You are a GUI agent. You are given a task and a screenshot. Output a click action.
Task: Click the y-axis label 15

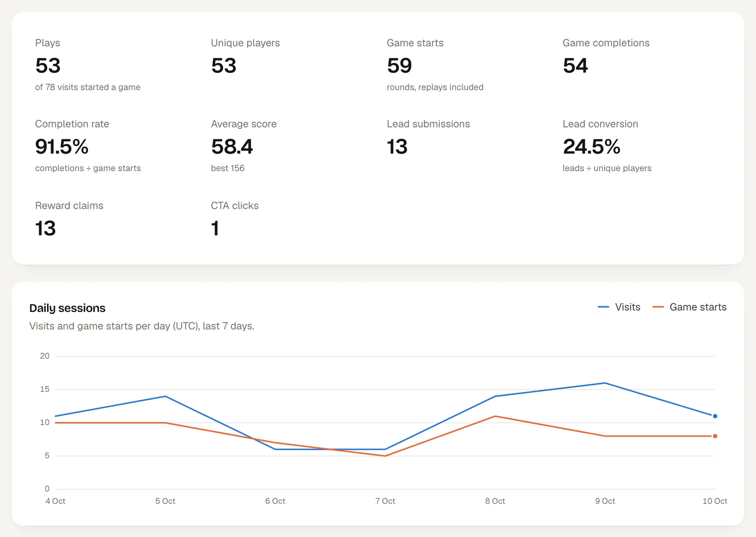(x=45, y=389)
